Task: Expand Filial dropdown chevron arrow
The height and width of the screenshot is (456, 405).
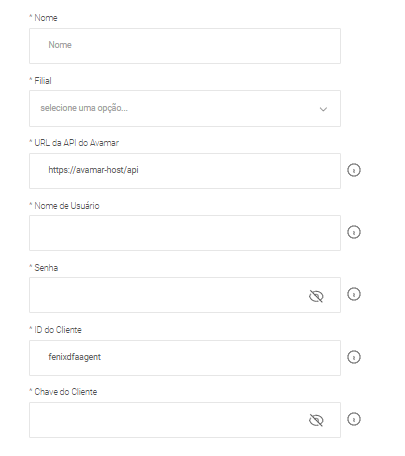Action: click(x=323, y=109)
